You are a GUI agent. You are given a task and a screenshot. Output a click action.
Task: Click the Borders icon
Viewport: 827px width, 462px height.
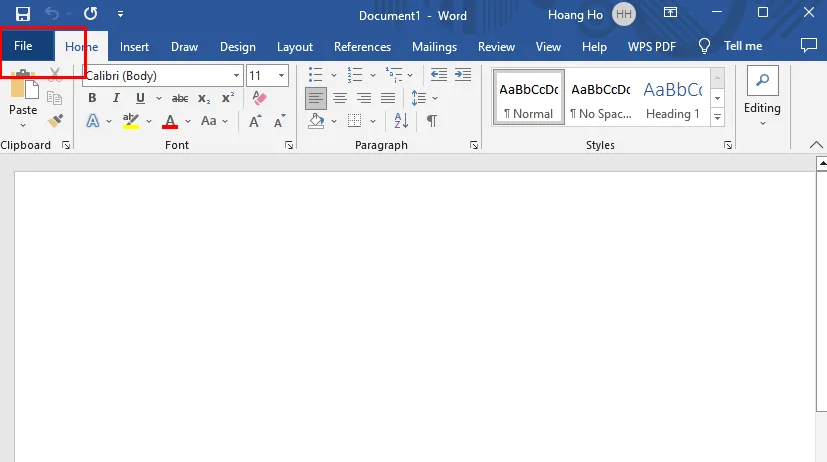(x=354, y=121)
